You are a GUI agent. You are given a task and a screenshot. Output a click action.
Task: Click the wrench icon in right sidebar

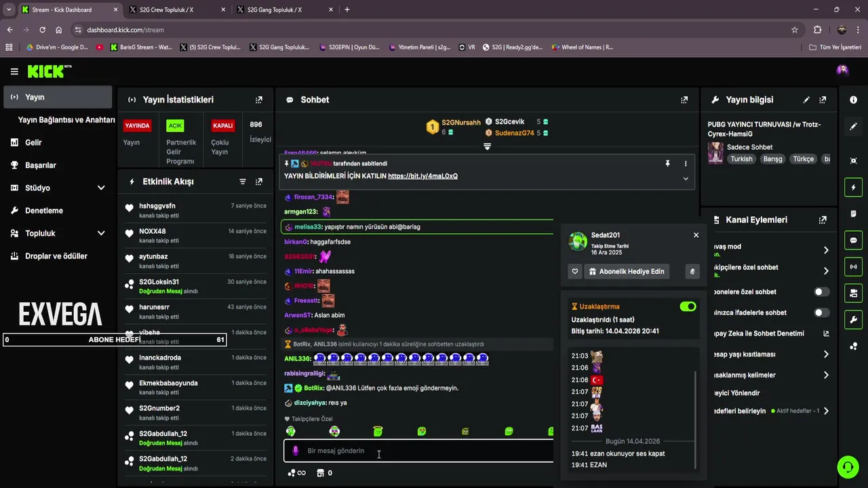[x=853, y=319]
